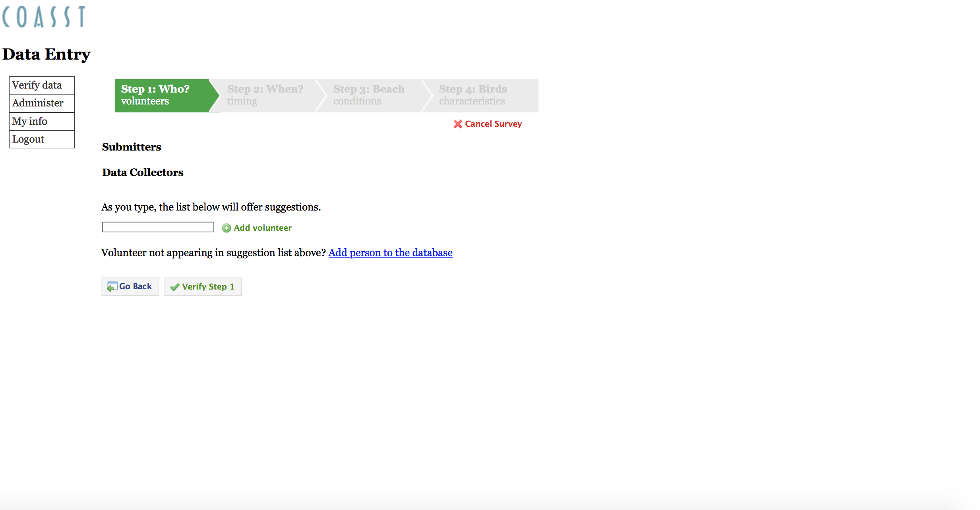Image resolution: width=980 pixels, height=510 pixels.
Task: Click the Cancel Survey text link
Action: point(493,124)
